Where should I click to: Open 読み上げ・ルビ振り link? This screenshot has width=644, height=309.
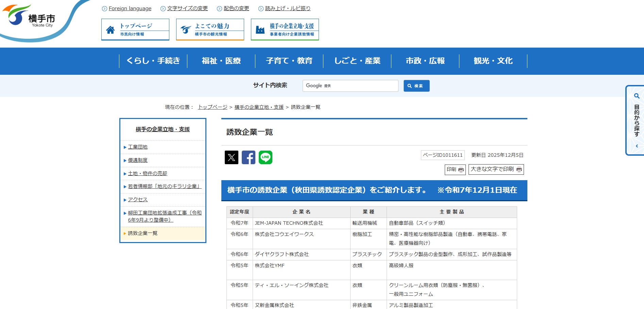point(288,8)
